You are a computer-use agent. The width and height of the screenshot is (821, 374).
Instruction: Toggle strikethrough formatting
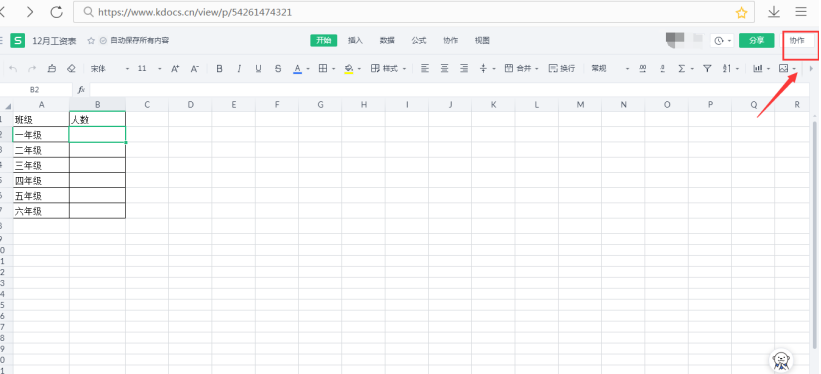click(x=278, y=68)
